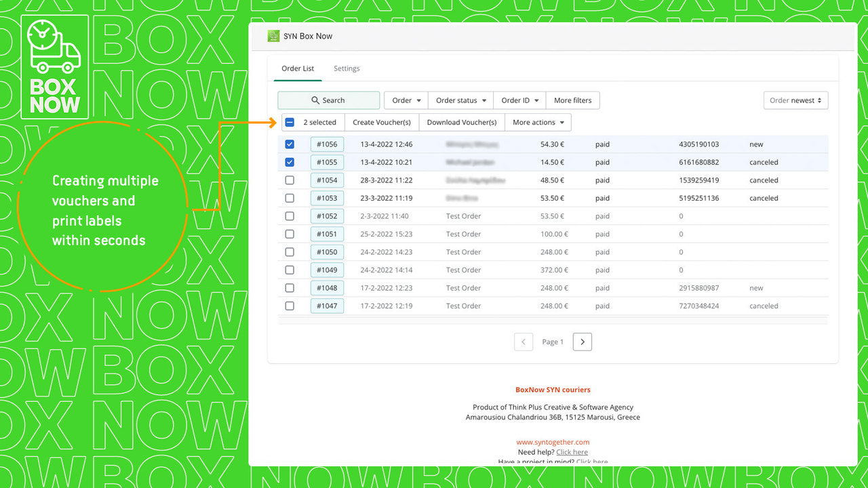Screen dimensions: 868x488
Task: Check the order #1049 checkbox
Action: coord(290,270)
